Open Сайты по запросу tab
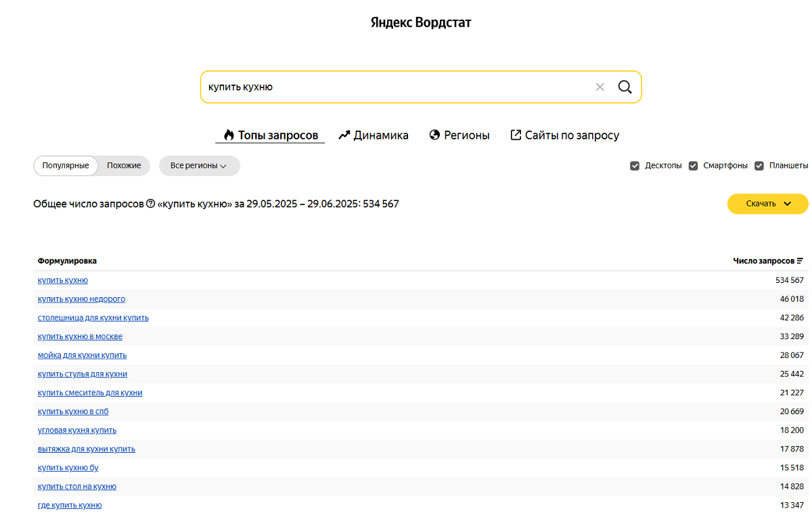 [564, 135]
